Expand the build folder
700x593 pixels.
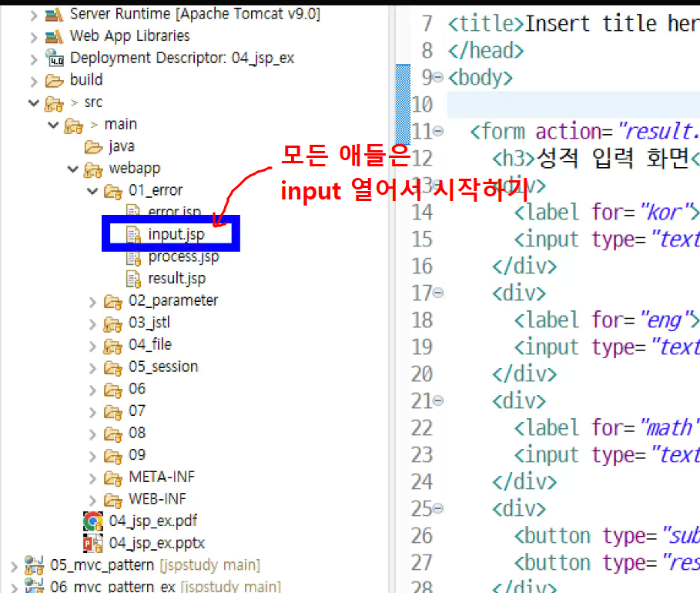tap(33, 82)
